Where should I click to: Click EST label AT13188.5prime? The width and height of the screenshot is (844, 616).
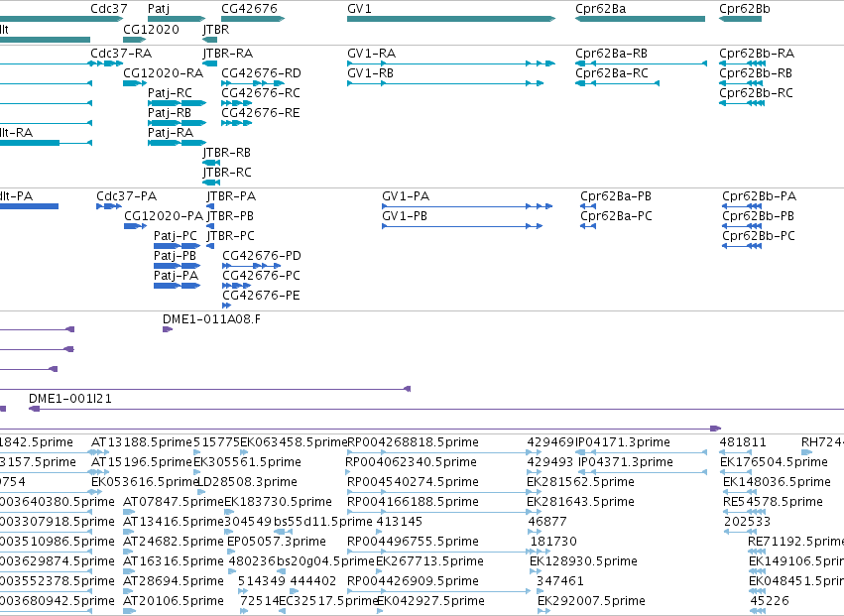[142, 442]
